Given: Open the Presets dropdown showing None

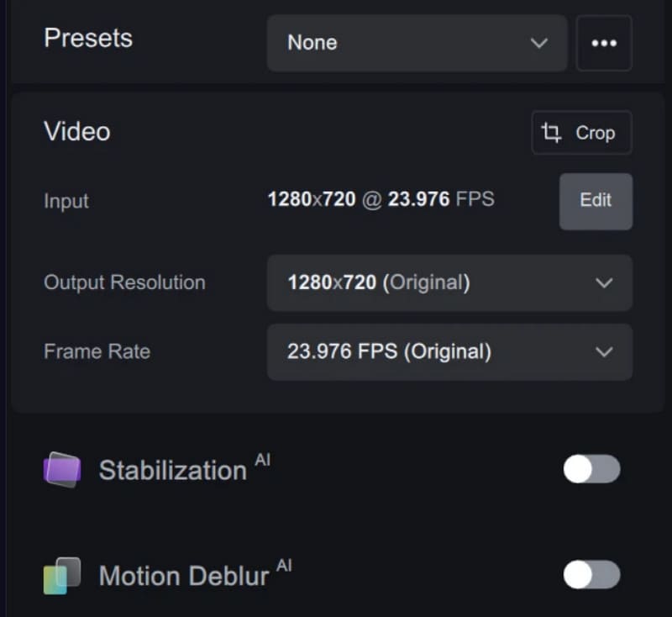Looking at the screenshot, I should (x=417, y=43).
